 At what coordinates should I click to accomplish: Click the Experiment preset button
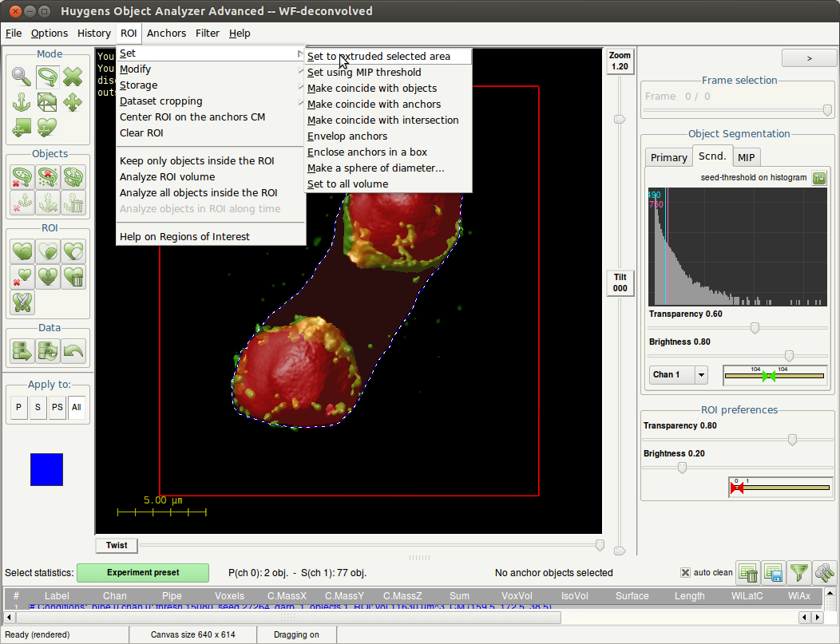pyautogui.click(x=143, y=572)
